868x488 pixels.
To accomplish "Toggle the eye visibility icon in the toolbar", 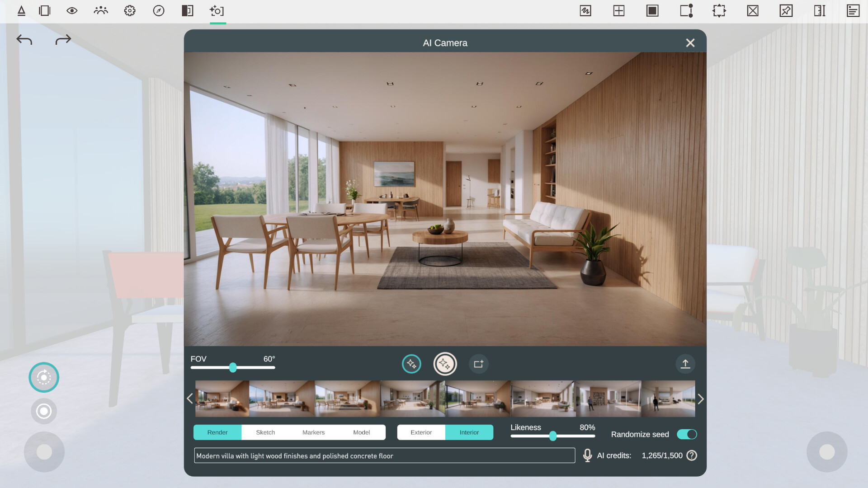I will coord(72,11).
